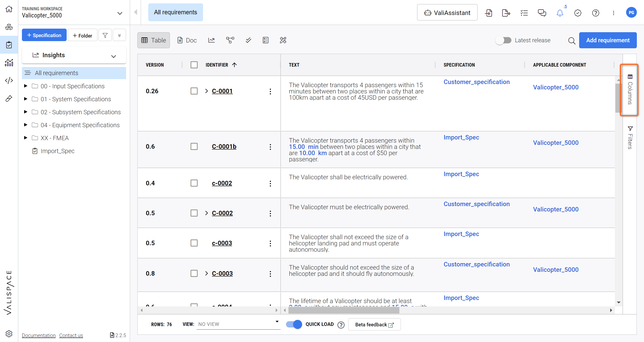This screenshot has width=644, height=342.
Task: Open the components module cubes icon
Action: coord(9,27)
